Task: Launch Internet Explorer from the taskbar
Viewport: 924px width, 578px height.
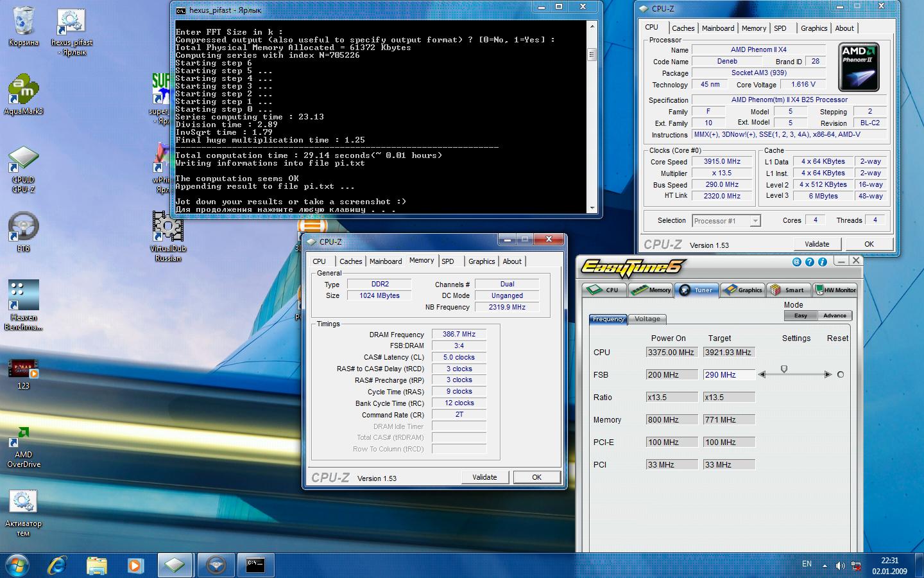Action: point(58,565)
